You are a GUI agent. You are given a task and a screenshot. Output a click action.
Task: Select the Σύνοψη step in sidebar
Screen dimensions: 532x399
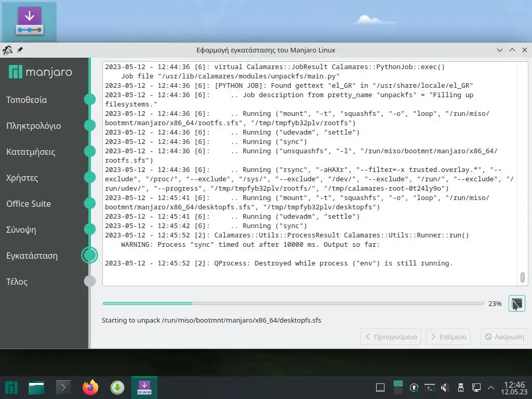coord(21,230)
